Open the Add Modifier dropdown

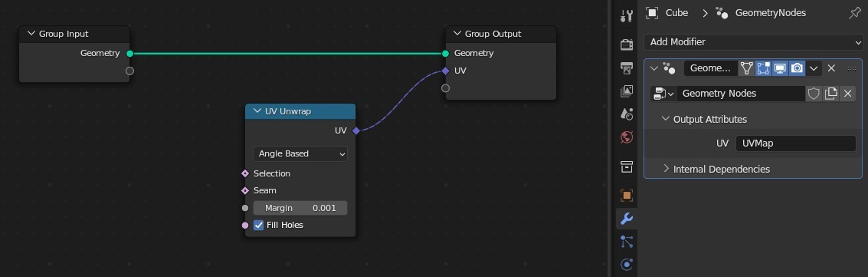[x=753, y=42]
